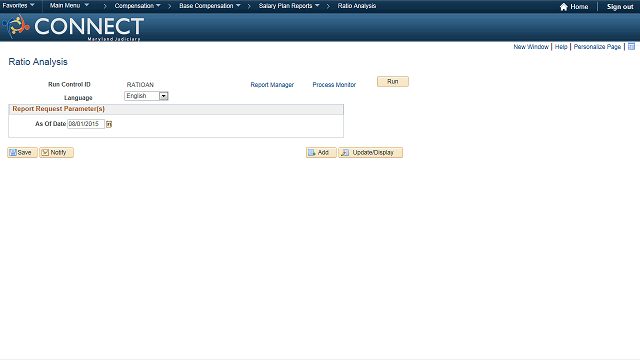The width and height of the screenshot is (640, 360).
Task: Click the CONNECT Maryland Judiciary logo
Action: pyautogui.click(x=73, y=27)
